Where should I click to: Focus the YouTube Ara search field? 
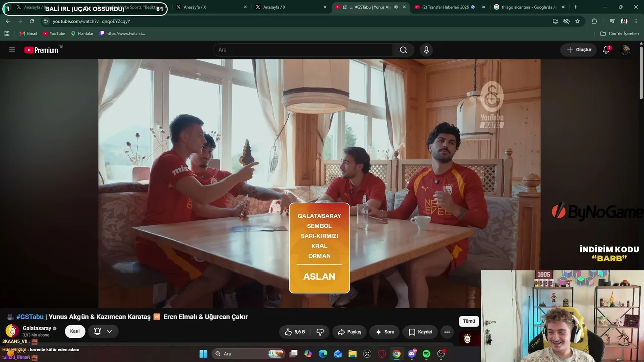point(303,50)
